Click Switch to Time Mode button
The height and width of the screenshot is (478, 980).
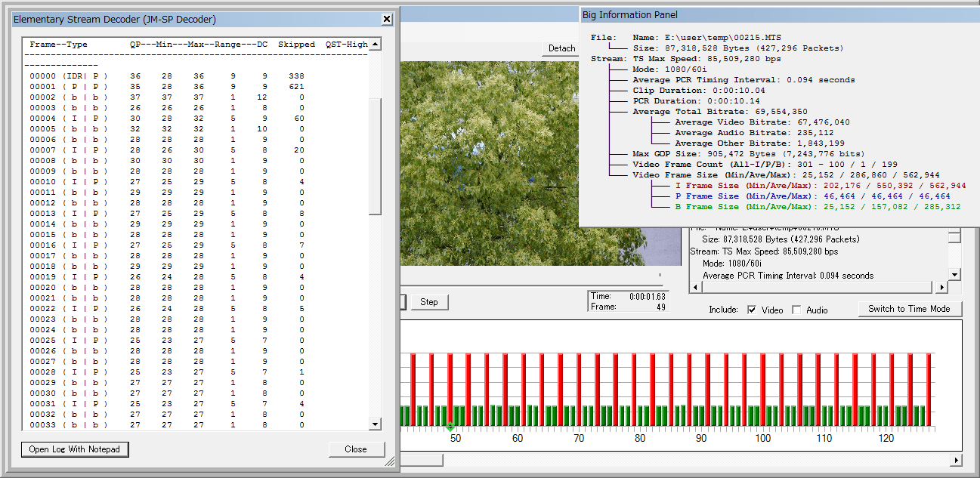coord(909,309)
